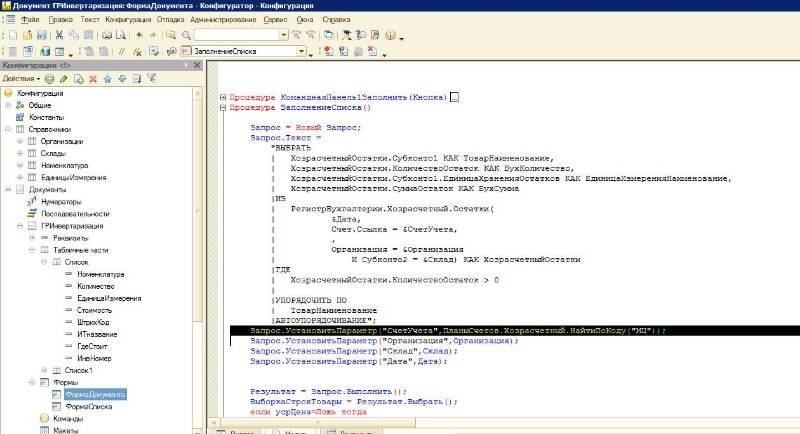Image resolution: width=800 pixels, height=434 pixels.
Task: Select the Константы tree item
Action: (x=46, y=117)
